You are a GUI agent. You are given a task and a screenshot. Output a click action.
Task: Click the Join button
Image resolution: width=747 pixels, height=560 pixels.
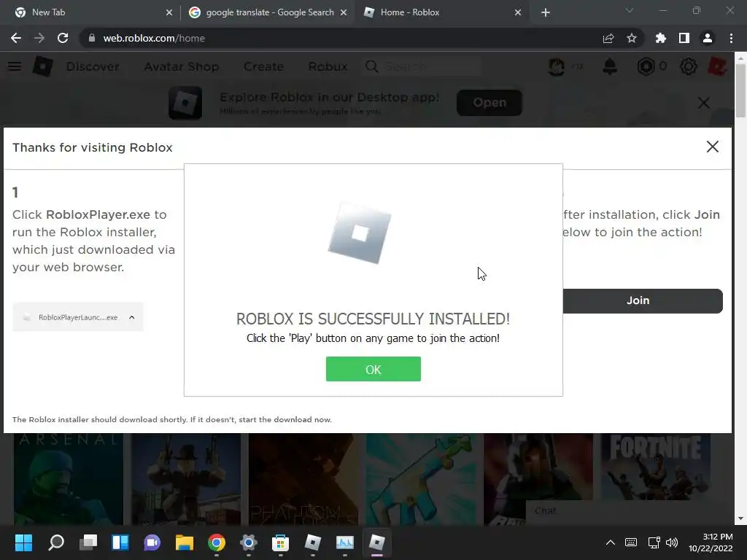click(x=642, y=300)
